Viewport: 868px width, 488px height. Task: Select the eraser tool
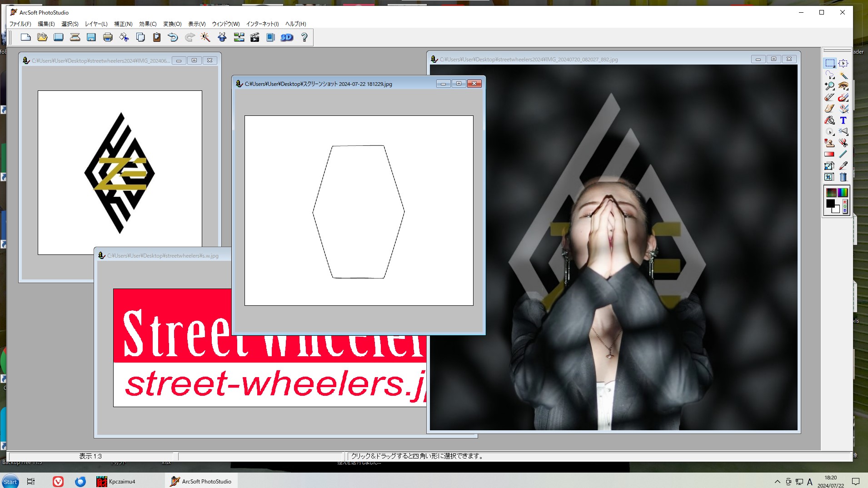(830, 97)
